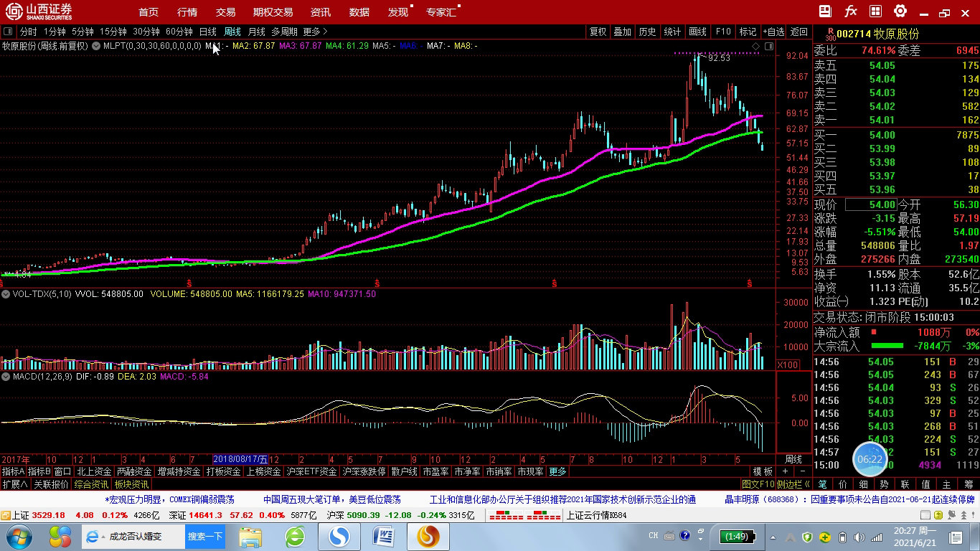The image size is (980, 551).
Task: Open the formula (fx) tool in title bar
Action: click(x=850, y=11)
